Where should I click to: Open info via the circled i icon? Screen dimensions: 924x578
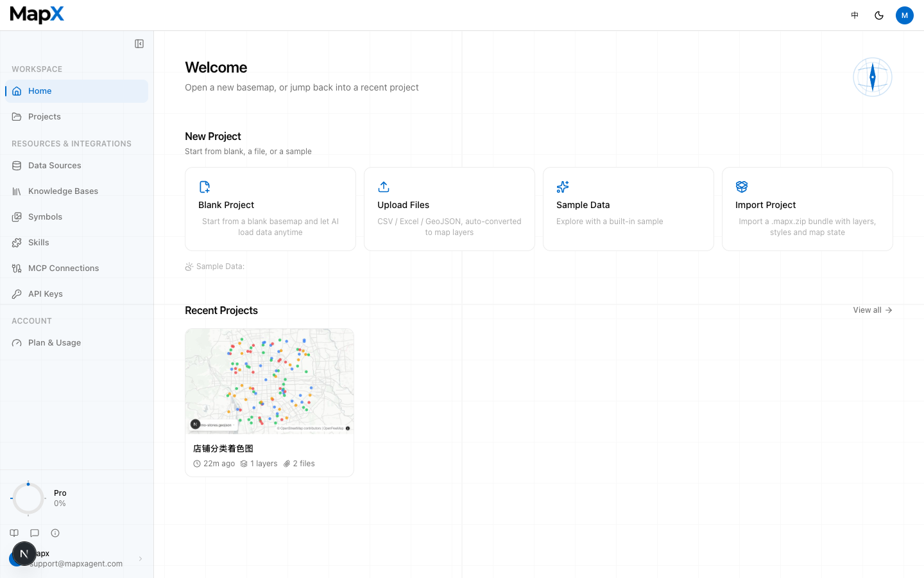click(x=55, y=533)
